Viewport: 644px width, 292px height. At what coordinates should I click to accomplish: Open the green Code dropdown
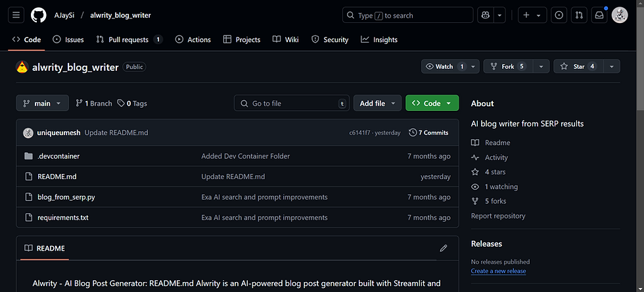[432, 104]
